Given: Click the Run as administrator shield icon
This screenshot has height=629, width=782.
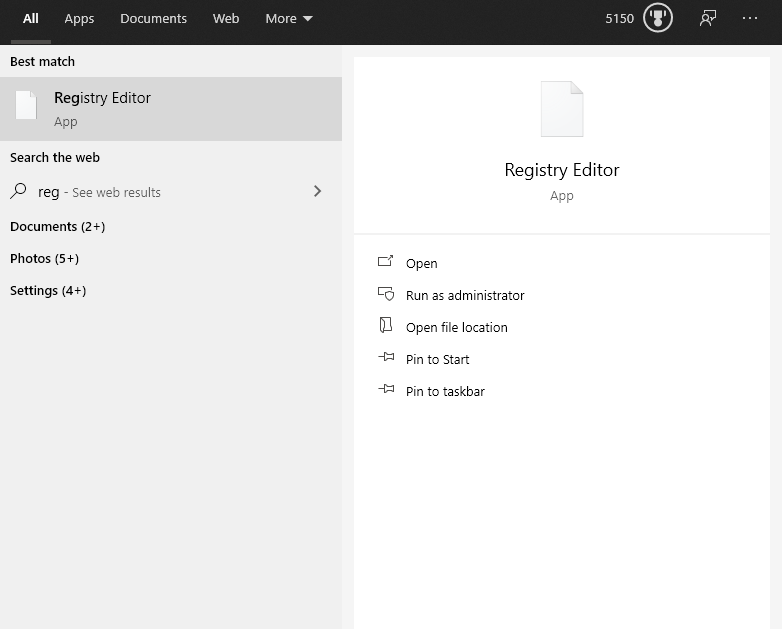Looking at the screenshot, I should click(386, 294).
